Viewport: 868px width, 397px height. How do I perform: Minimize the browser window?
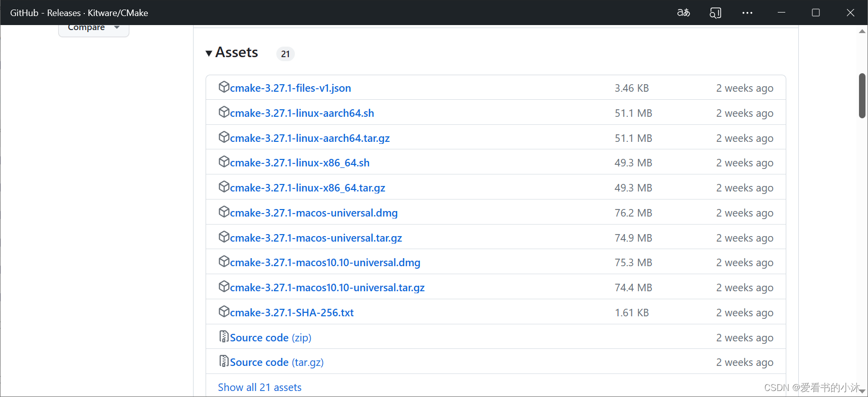(x=781, y=13)
